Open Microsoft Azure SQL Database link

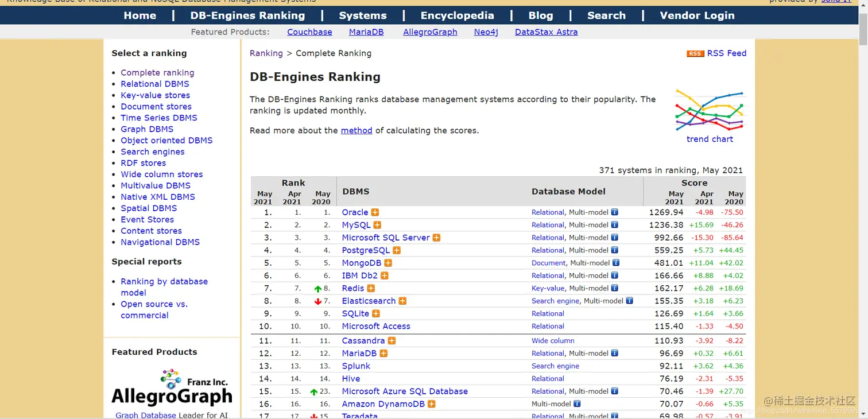405,391
